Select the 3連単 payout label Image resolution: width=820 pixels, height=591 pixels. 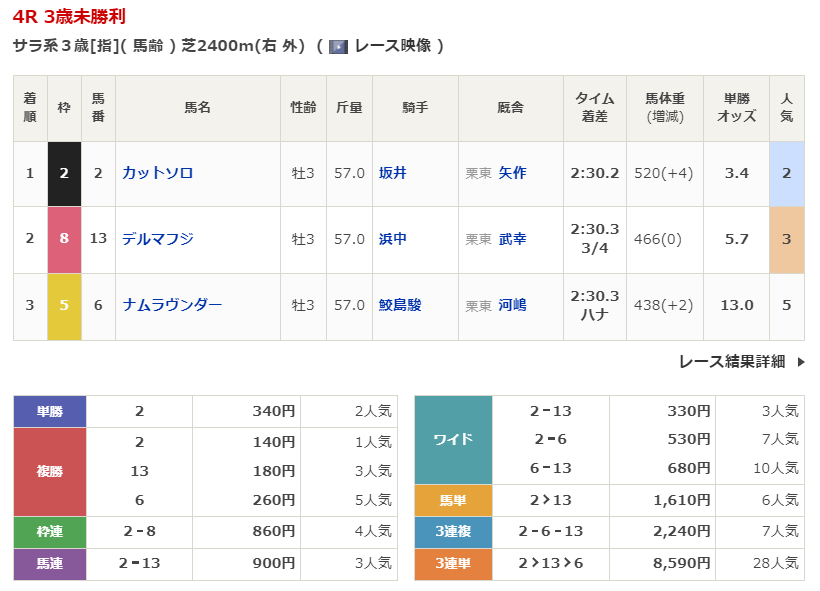point(453,564)
